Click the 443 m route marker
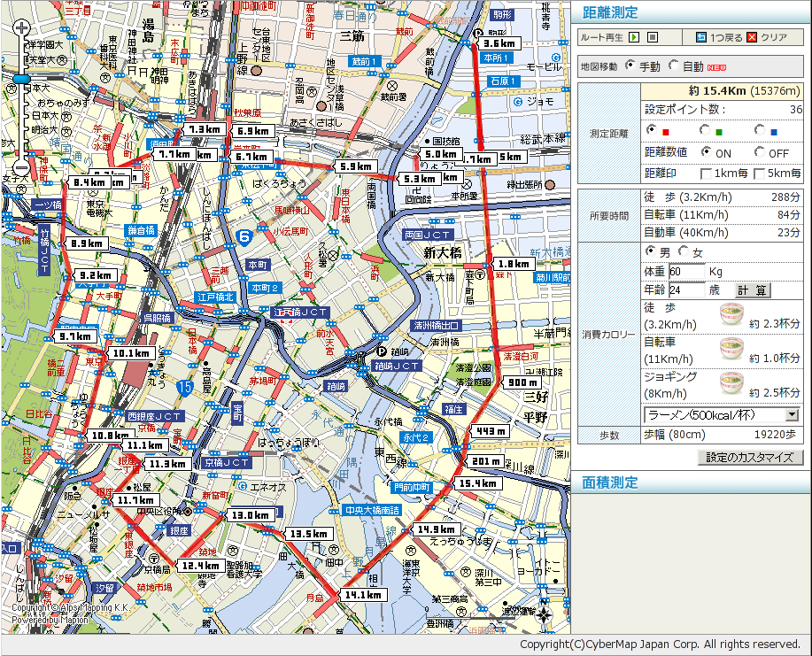Screen dimensions: 812x656 pyautogui.click(x=490, y=431)
